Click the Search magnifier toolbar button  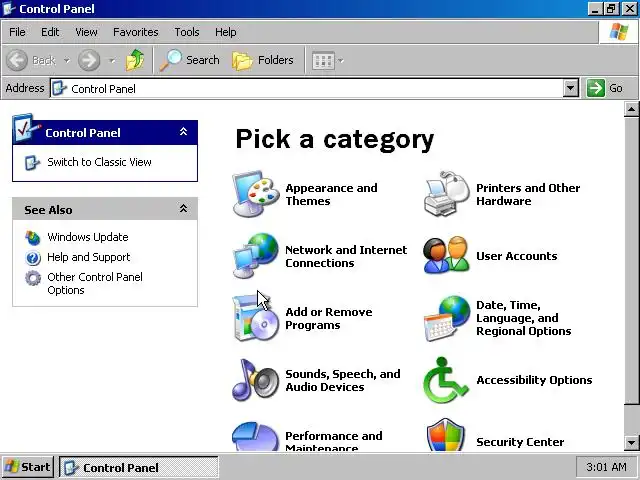click(189, 60)
